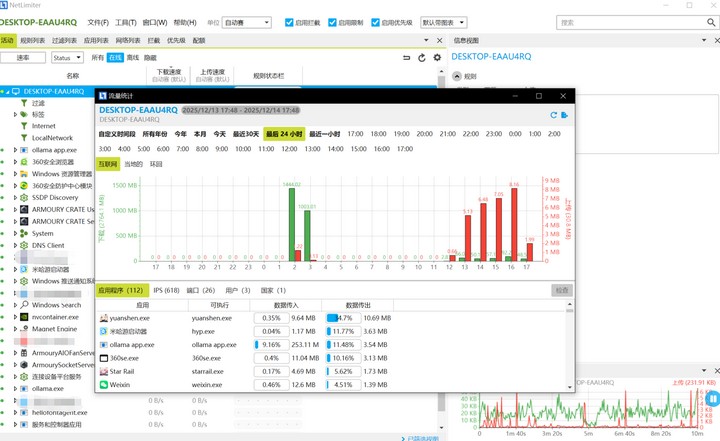Click the refresh arrow in the activity toolbar
The image size is (720, 441).
[x=422, y=58]
